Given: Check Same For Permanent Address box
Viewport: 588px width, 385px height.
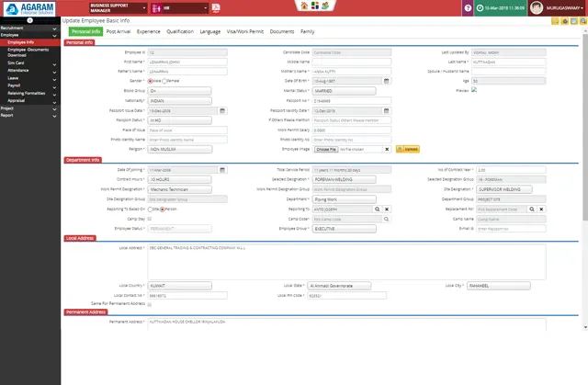Looking at the screenshot, I should coord(151,303).
